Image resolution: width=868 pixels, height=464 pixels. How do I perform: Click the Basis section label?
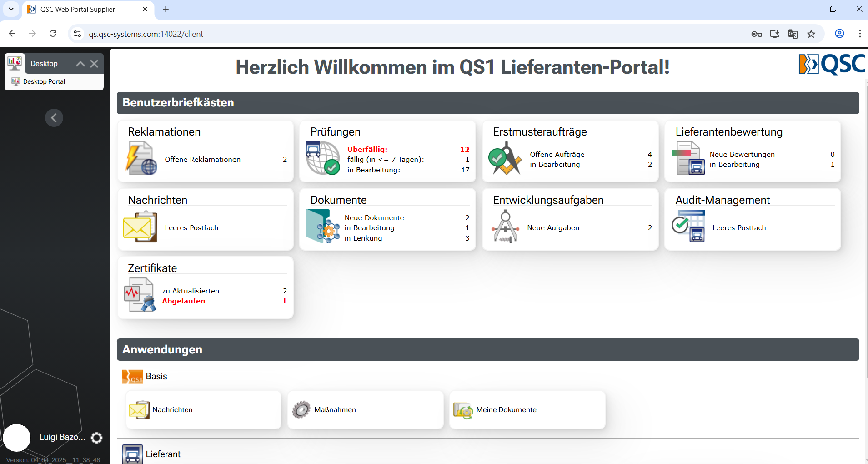(x=156, y=377)
